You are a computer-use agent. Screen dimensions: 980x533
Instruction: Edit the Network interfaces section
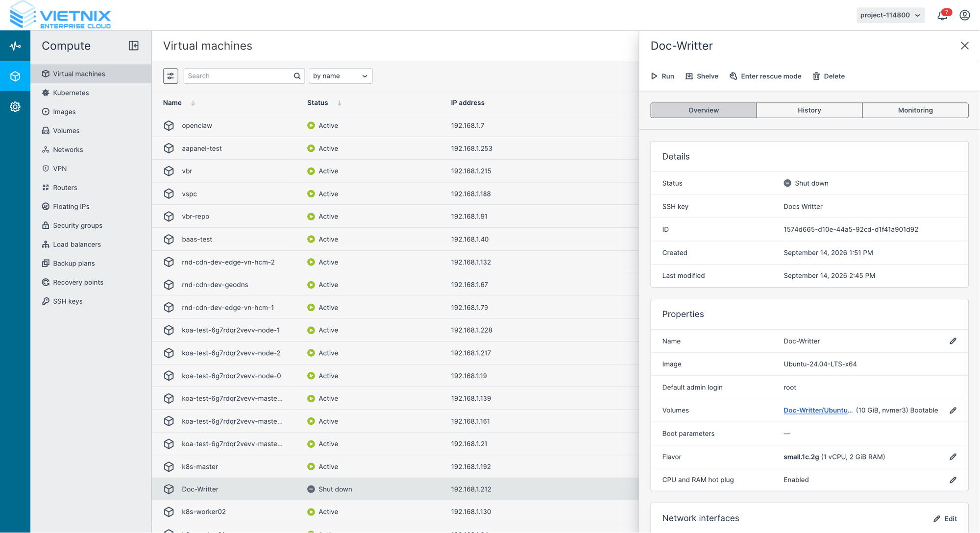945,519
